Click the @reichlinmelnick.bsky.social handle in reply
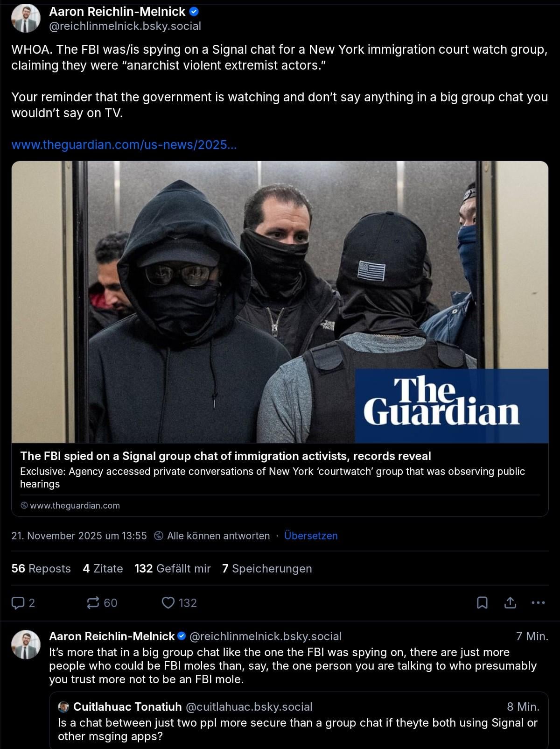 (x=266, y=636)
